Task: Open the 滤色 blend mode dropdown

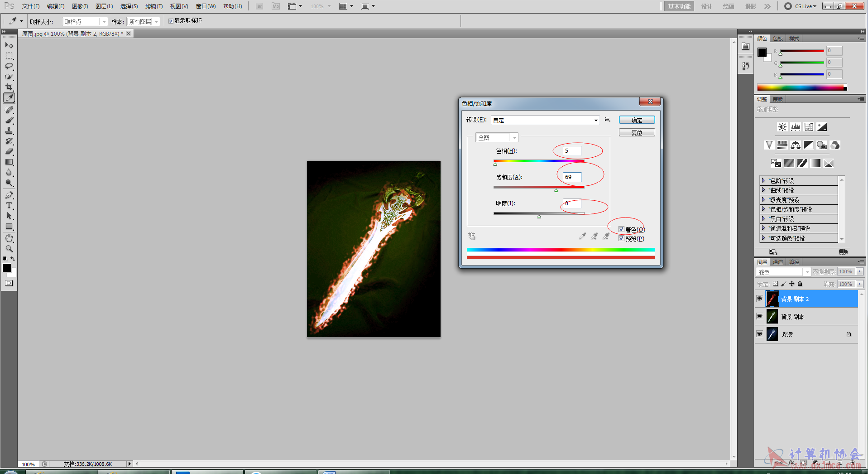Action: click(783, 272)
